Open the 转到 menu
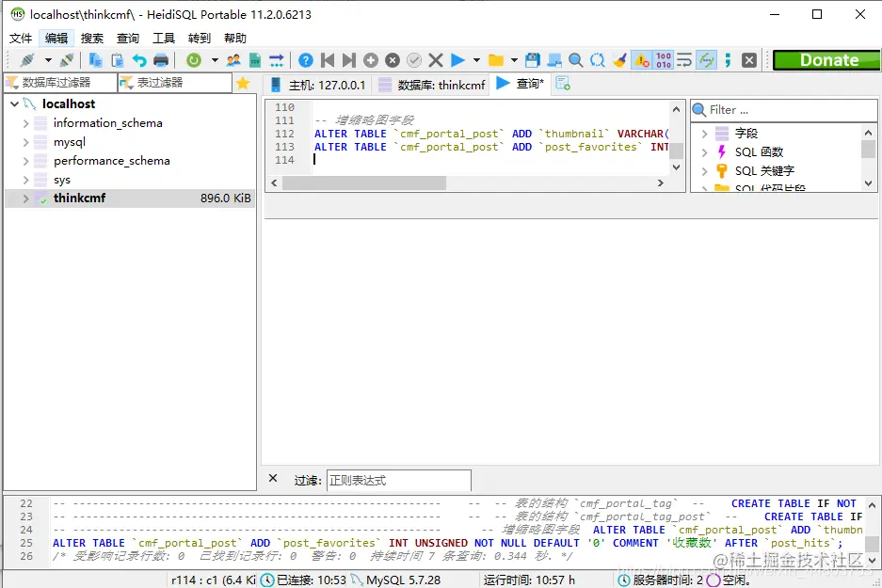This screenshot has height=588, width=882. tap(200, 39)
